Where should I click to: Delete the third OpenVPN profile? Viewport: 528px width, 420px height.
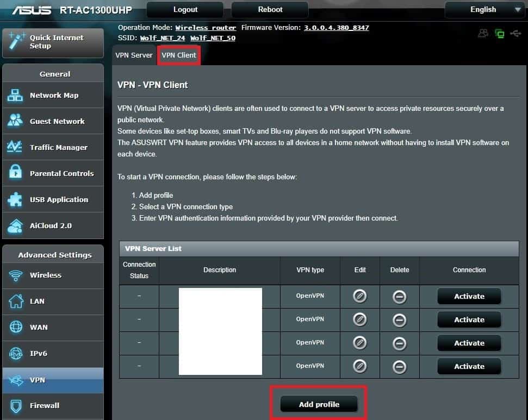[399, 343]
